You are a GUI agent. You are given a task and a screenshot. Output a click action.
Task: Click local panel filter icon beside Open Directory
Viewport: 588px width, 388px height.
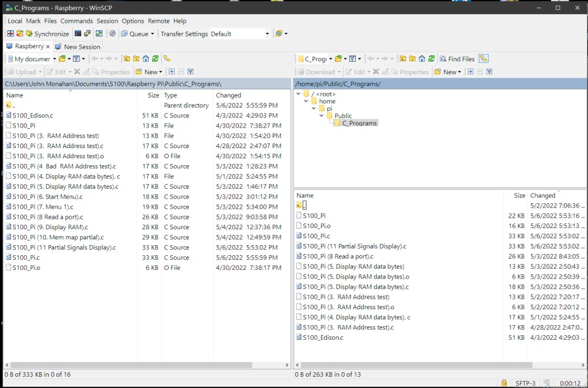point(76,59)
